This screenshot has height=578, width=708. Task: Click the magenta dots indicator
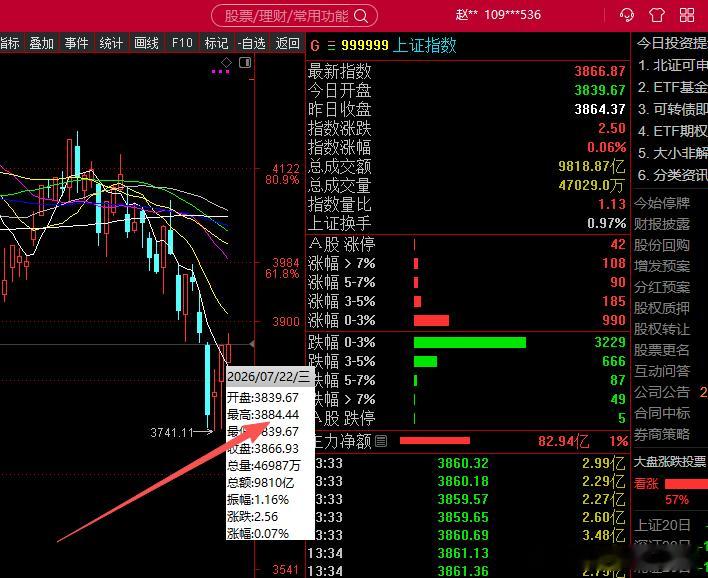click(220, 72)
